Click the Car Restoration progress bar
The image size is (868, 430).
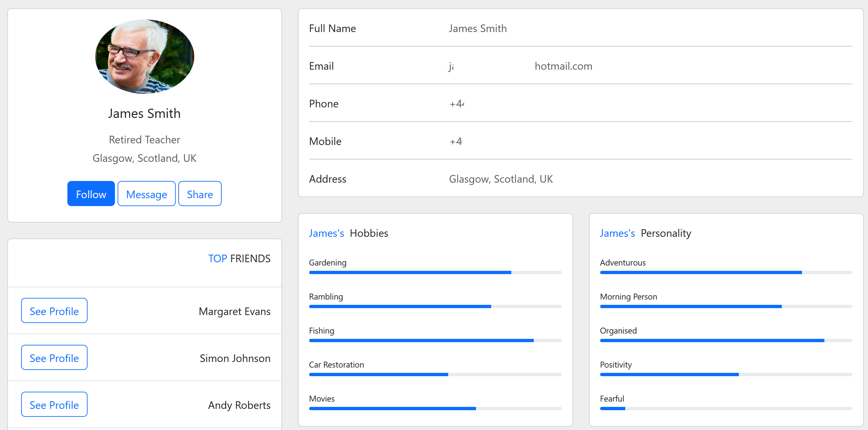point(435,375)
